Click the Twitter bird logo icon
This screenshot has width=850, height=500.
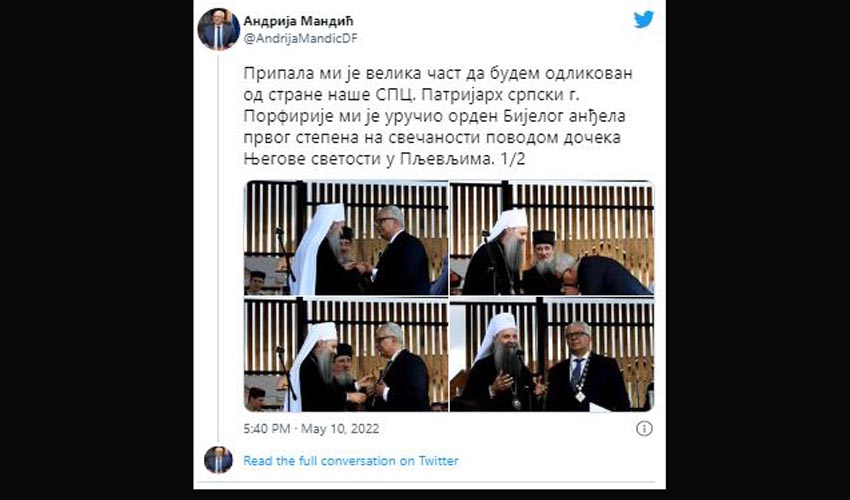coord(643,20)
